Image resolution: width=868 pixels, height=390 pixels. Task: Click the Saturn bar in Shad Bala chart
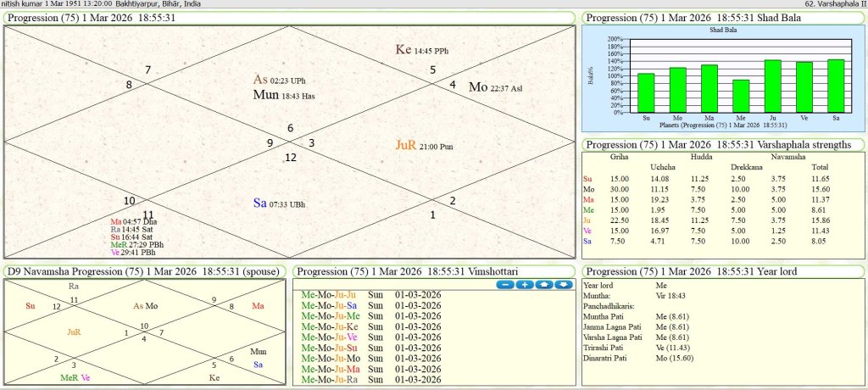coord(836,86)
